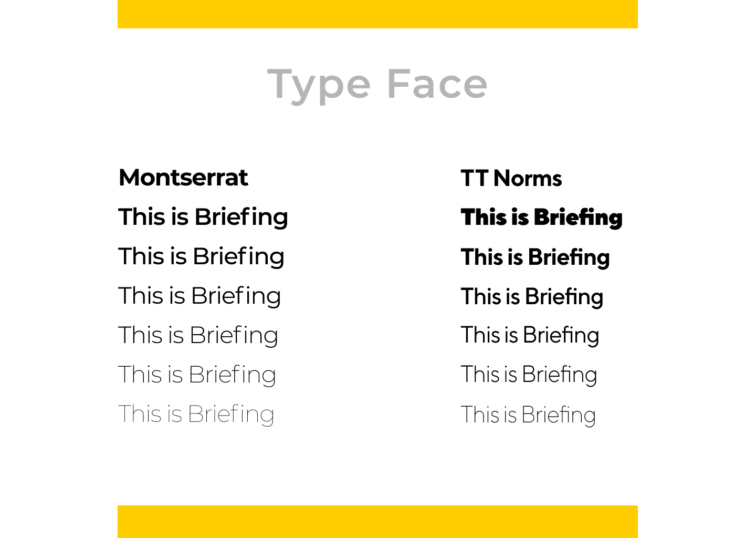Click the third TT Norms "This is Briefing" line

click(532, 296)
